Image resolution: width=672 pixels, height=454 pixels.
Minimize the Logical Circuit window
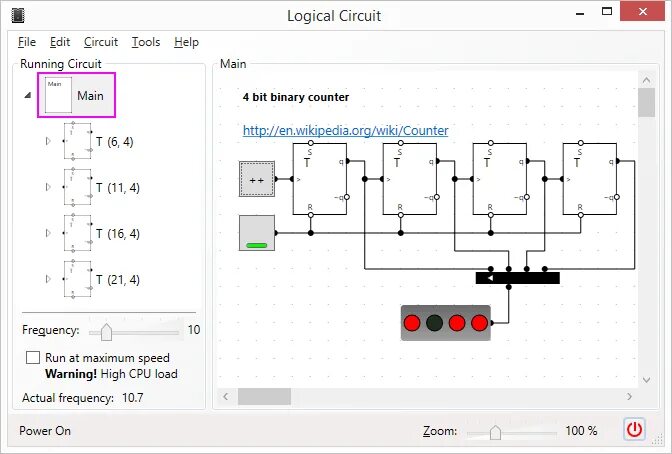tap(580, 13)
